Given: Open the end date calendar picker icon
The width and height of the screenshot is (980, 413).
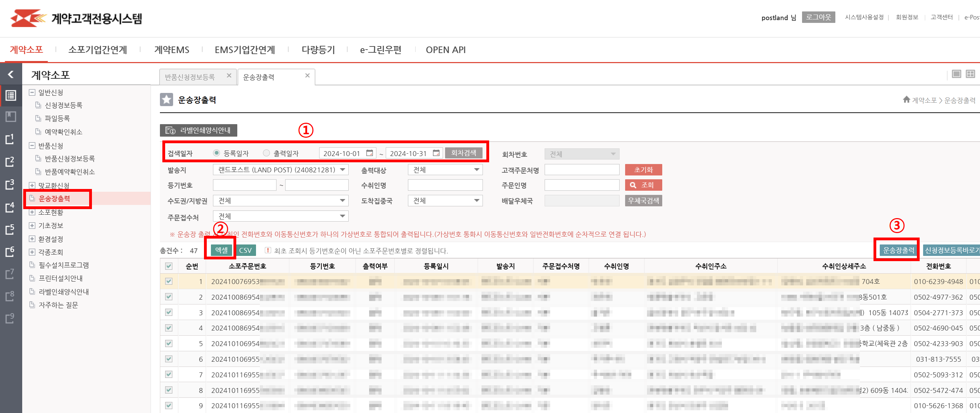Looking at the screenshot, I should tap(436, 153).
